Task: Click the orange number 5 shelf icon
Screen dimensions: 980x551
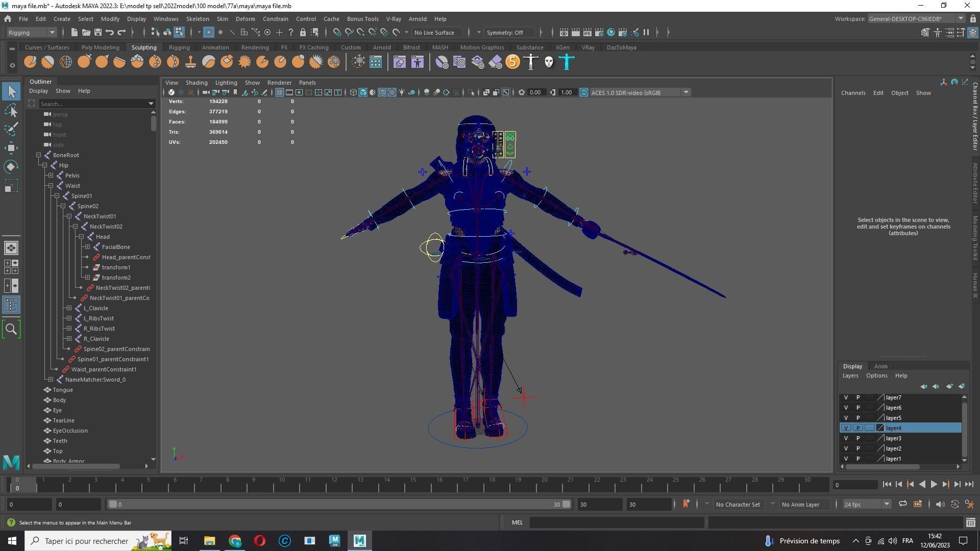Action: click(512, 62)
